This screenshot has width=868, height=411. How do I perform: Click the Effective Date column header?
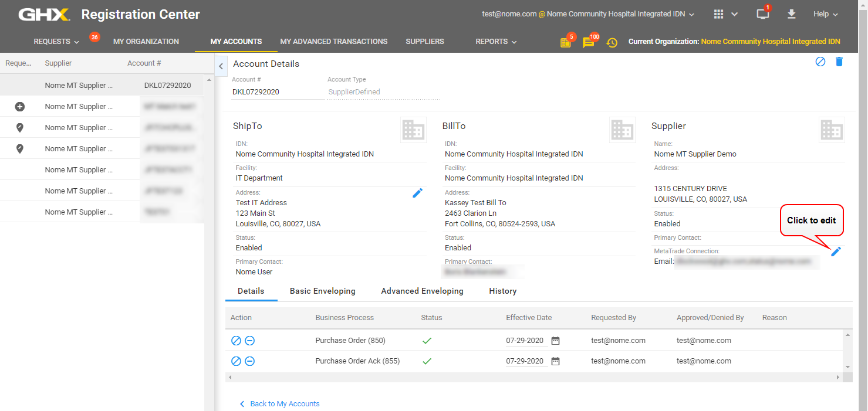point(529,318)
